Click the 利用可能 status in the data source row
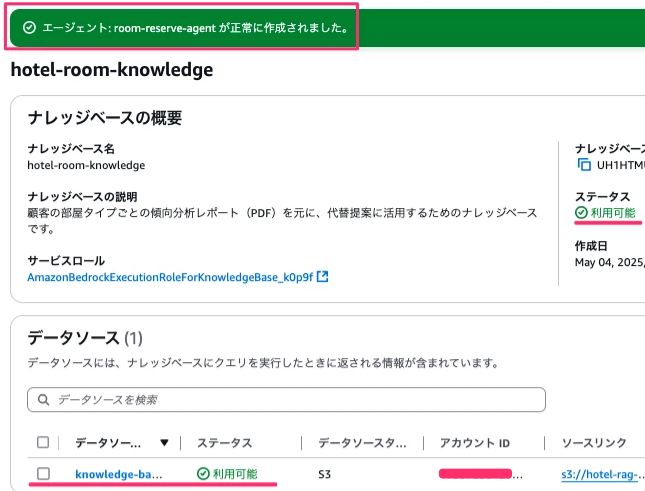 coord(235,474)
